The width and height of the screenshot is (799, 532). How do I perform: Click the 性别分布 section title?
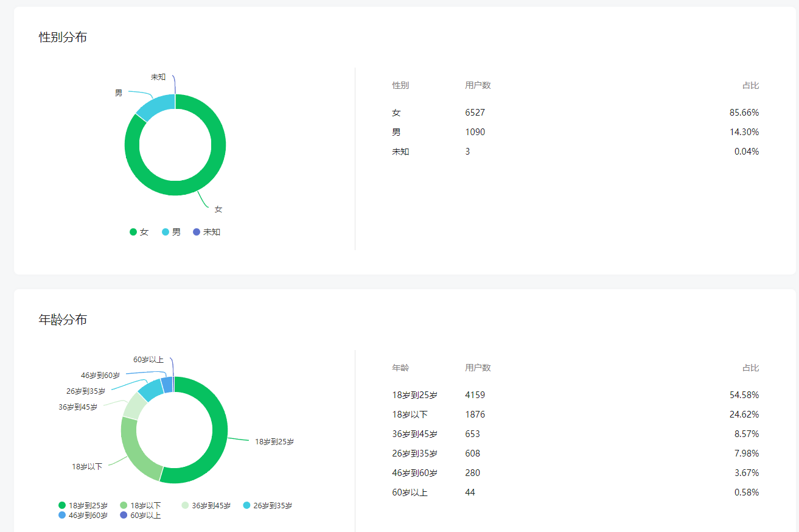pyautogui.click(x=63, y=37)
